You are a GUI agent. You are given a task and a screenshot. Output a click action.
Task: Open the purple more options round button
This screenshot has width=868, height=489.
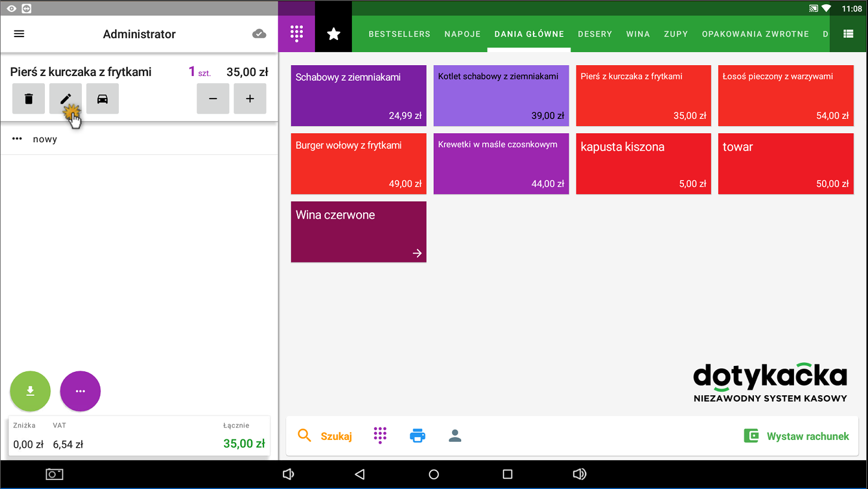[x=81, y=391]
